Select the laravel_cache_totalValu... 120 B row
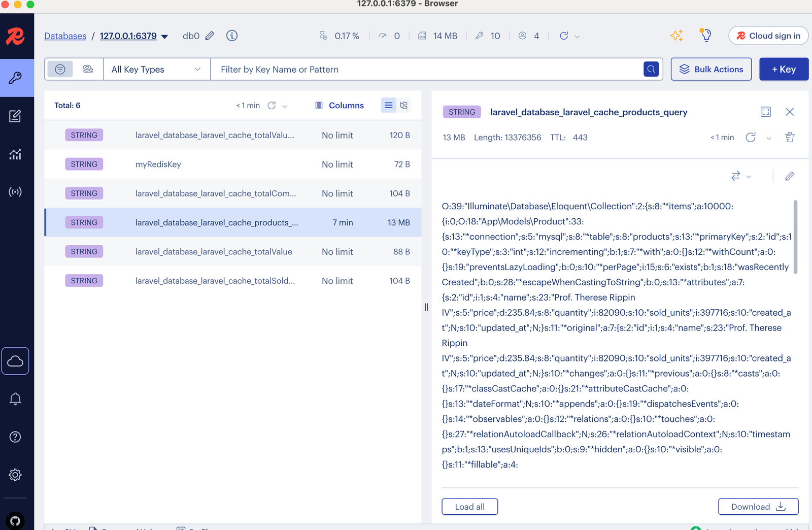The height and width of the screenshot is (530, 812). click(233, 135)
